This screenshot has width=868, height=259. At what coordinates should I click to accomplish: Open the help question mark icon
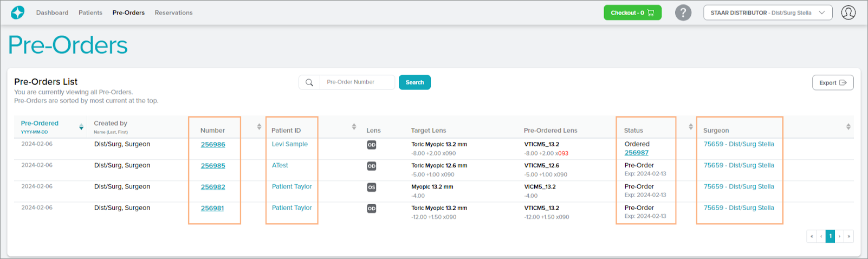point(683,12)
